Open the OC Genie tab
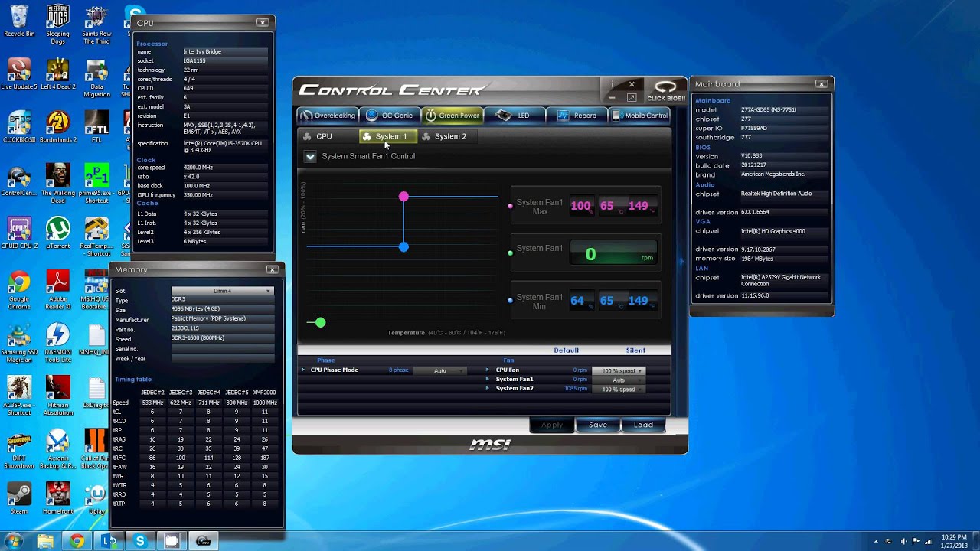980x551 pixels. [x=390, y=116]
